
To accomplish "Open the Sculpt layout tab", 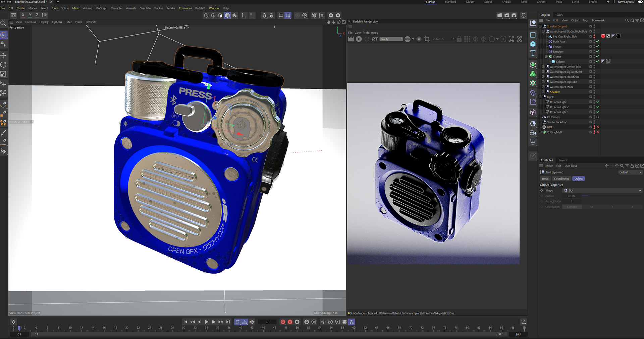I will (x=488, y=2).
